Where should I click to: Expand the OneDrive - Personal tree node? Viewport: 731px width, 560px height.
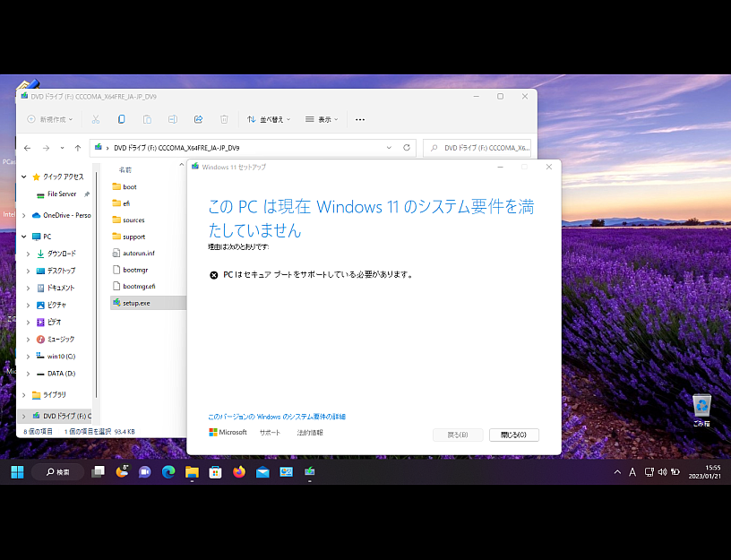24,215
